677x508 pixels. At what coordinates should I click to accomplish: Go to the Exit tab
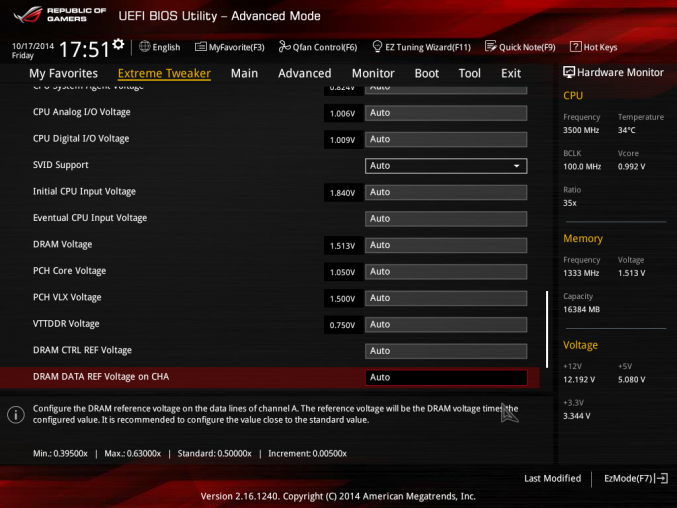511,73
